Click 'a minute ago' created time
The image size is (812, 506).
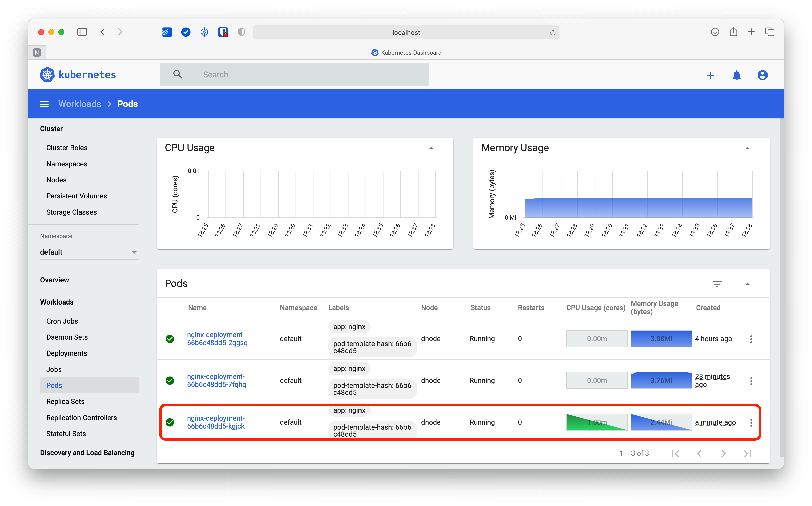tap(715, 422)
